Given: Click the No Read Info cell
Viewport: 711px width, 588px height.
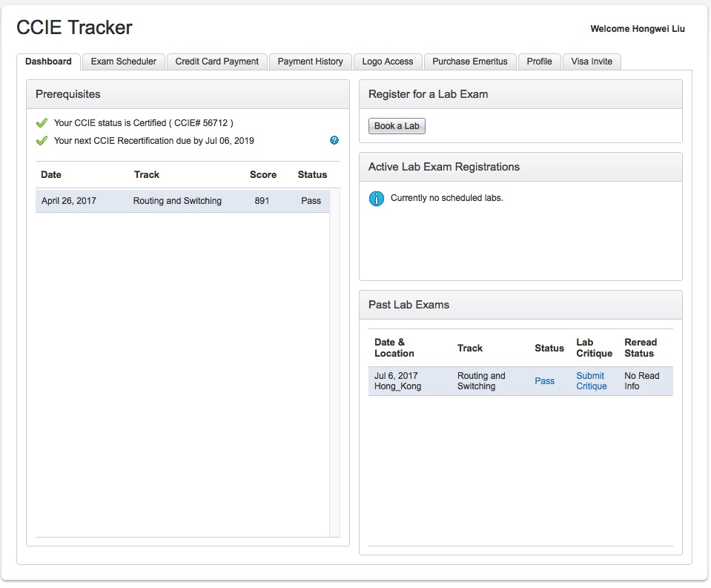Looking at the screenshot, I should [x=641, y=381].
